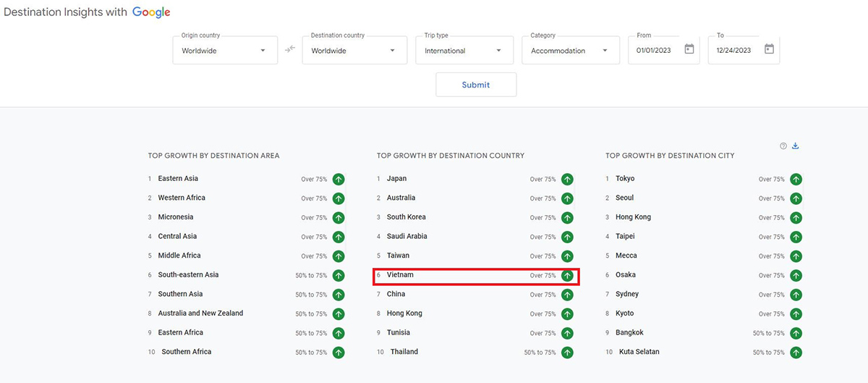
Task: Select Seoul in the destination city list
Action: click(624, 198)
